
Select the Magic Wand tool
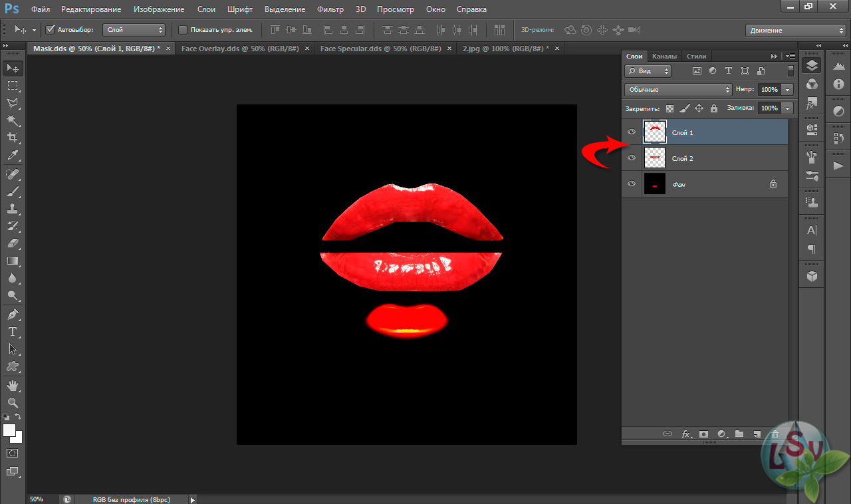13,120
